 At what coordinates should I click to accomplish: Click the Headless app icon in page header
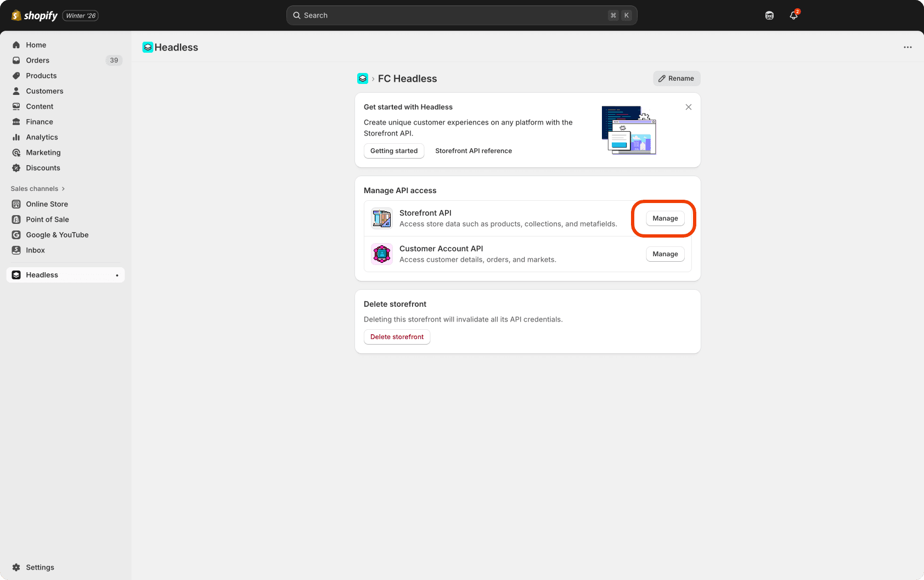point(148,47)
